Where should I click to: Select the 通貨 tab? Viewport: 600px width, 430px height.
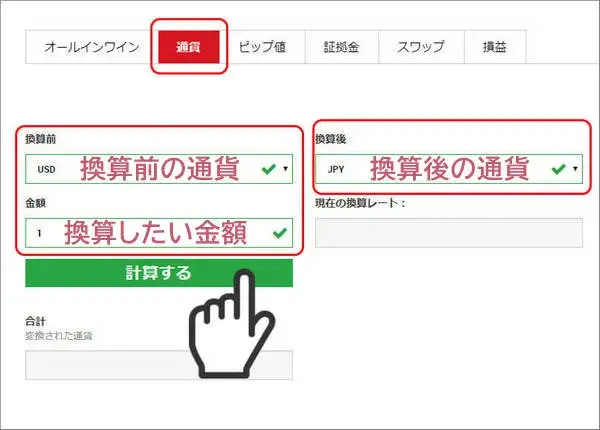click(x=189, y=47)
